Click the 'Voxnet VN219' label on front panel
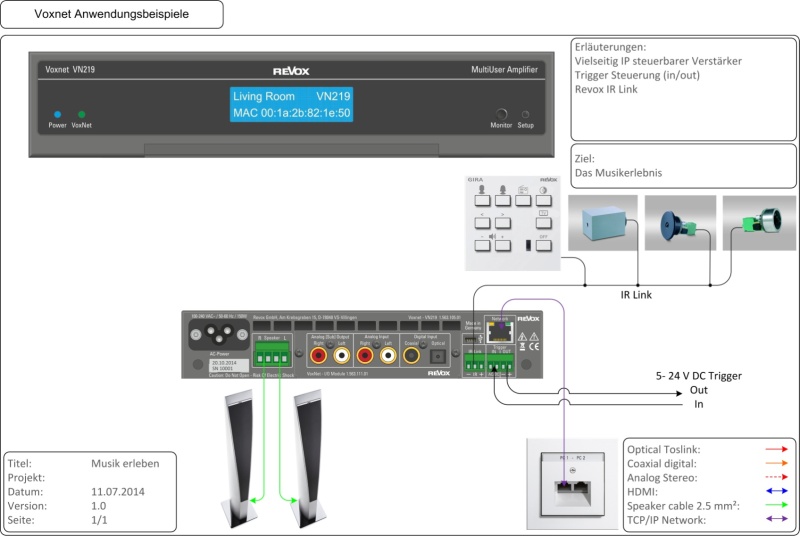The height and width of the screenshot is (536, 800). click(70, 69)
